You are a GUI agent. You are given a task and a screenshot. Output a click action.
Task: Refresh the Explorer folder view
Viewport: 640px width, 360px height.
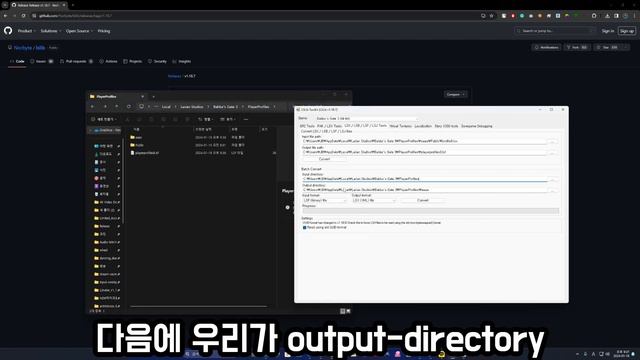coord(129,107)
